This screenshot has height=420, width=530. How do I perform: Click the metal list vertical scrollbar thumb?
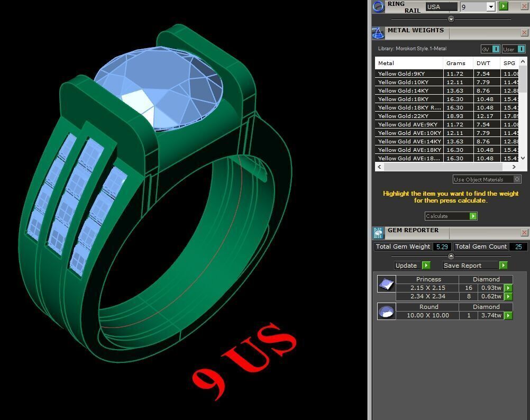(x=523, y=79)
